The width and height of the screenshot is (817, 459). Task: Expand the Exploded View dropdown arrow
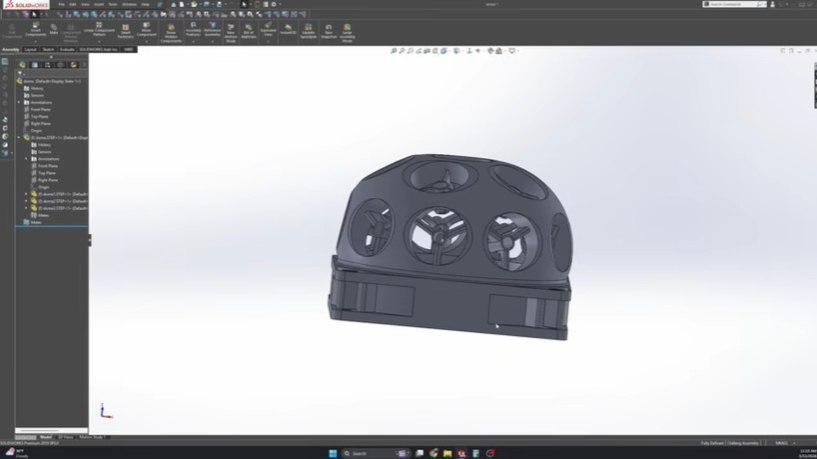(x=268, y=41)
